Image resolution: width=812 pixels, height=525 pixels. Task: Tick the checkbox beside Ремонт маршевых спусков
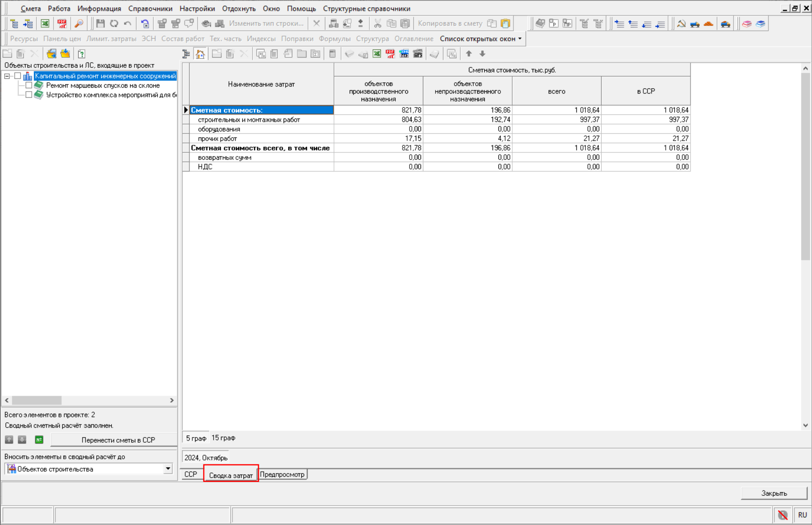click(x=29, y=85)
